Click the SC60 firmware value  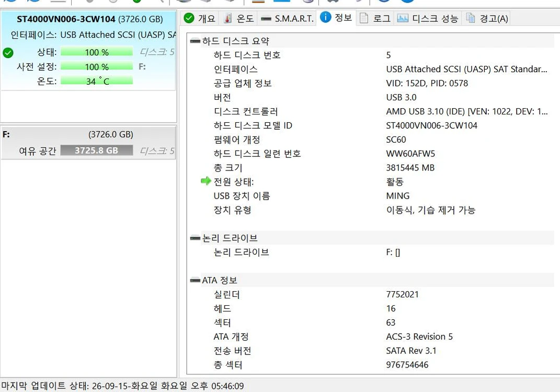(396, 140)
